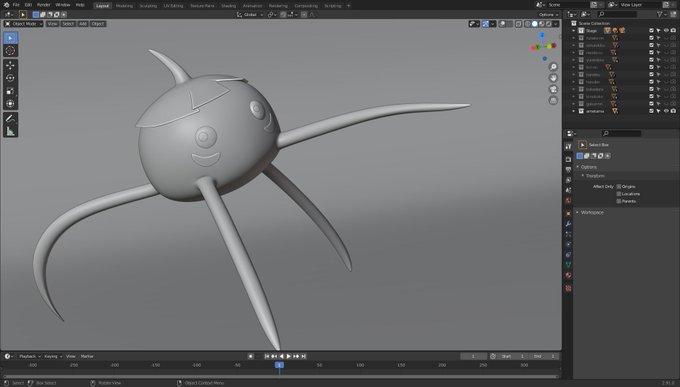
Task: Open the timeline Keying popover
Action: coord(53,356)
